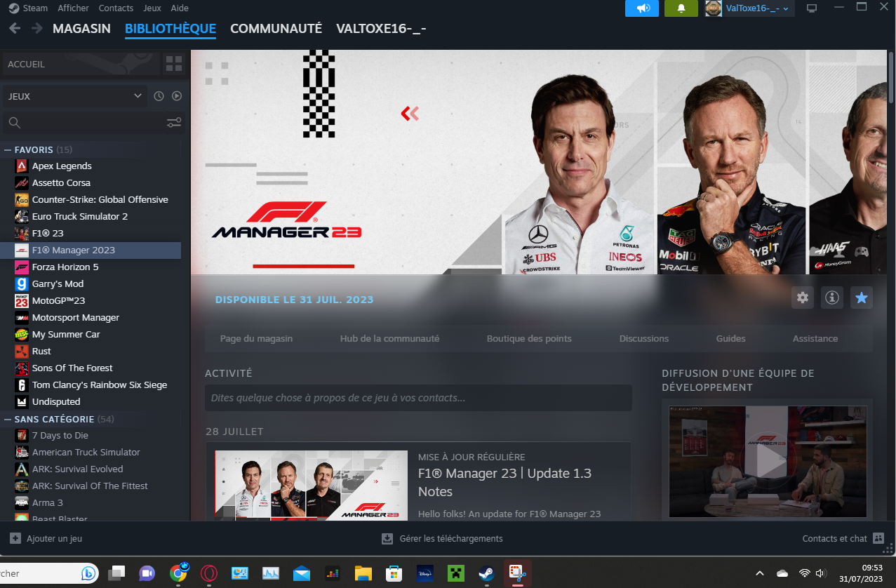Open the green notifications bell

(681, 8)
